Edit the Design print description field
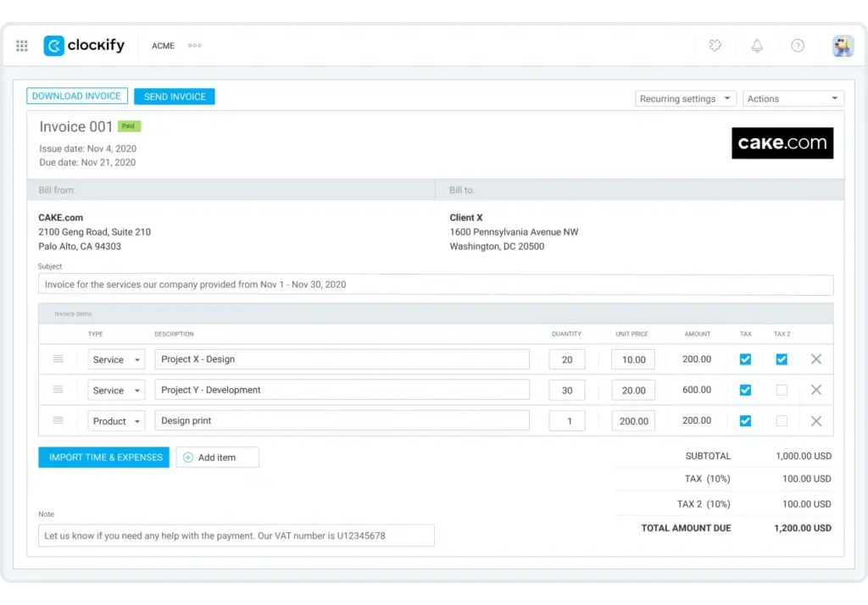The height and width of the screenshot is (605, 868). (342, 420)
